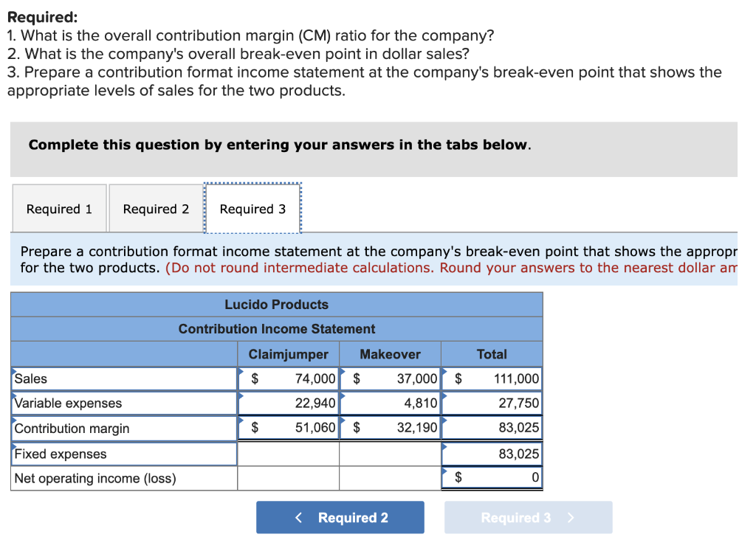Image resolution: width=756 pixels, height=554 pixels.
Task: Open the Fixed expenses row label dropdown
Action: 124,454
